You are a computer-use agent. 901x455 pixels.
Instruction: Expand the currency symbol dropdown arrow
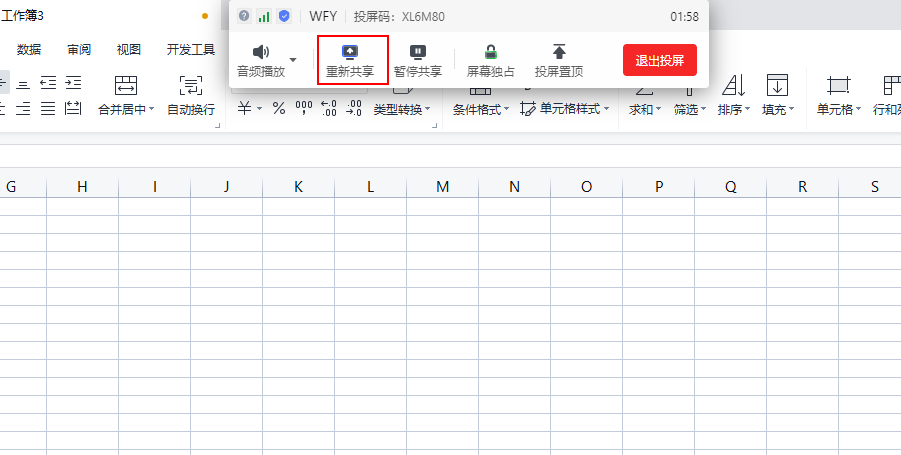[x=260, y=109]
